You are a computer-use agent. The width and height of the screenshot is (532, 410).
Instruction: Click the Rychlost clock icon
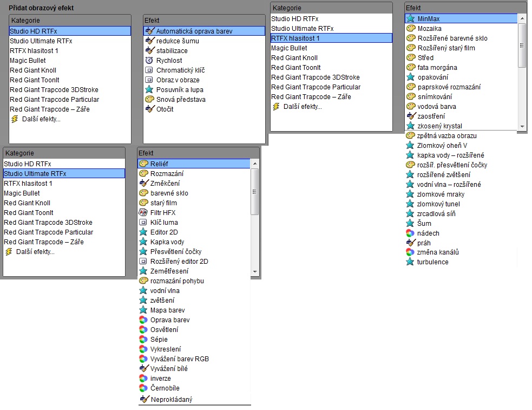pyautogui.click(x=149, y=61)
